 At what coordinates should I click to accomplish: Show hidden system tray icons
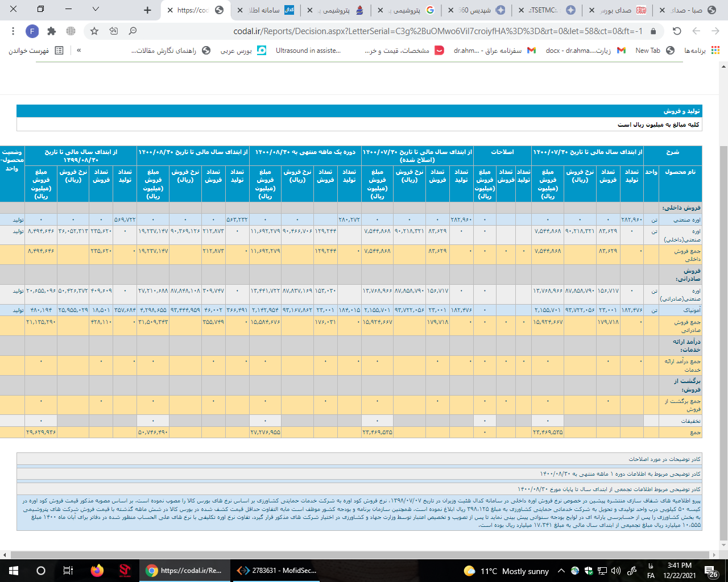click(x=561, y=571)
